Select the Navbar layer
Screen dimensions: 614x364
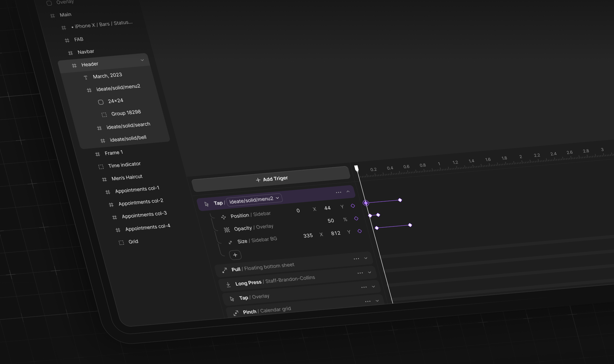[x=86, y=51]
